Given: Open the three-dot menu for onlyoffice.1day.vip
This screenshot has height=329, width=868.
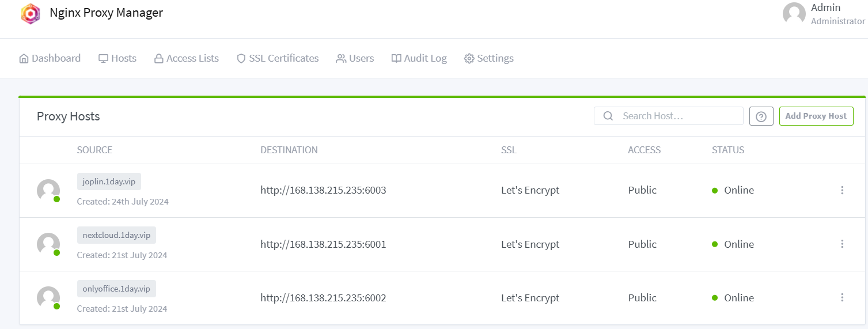Looking at the screenshot, I should [x=842, y=297].
